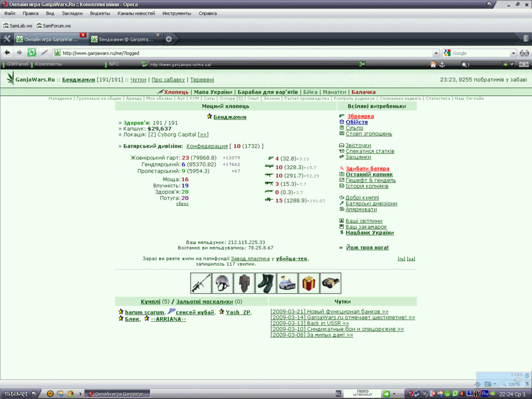
Task: Open the Справка menu
Action: [207, 14]
